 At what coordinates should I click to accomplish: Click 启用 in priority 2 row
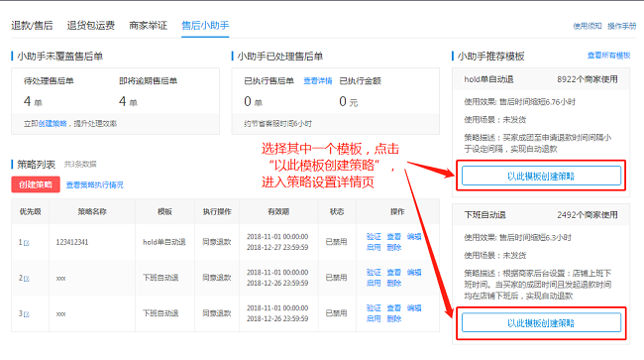coord(374,284)
